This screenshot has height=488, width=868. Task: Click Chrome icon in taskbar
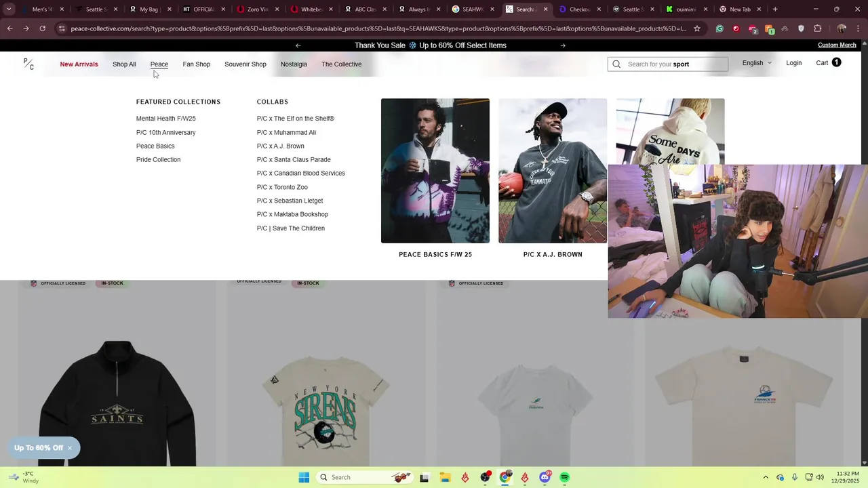click(x=505, y=477)
